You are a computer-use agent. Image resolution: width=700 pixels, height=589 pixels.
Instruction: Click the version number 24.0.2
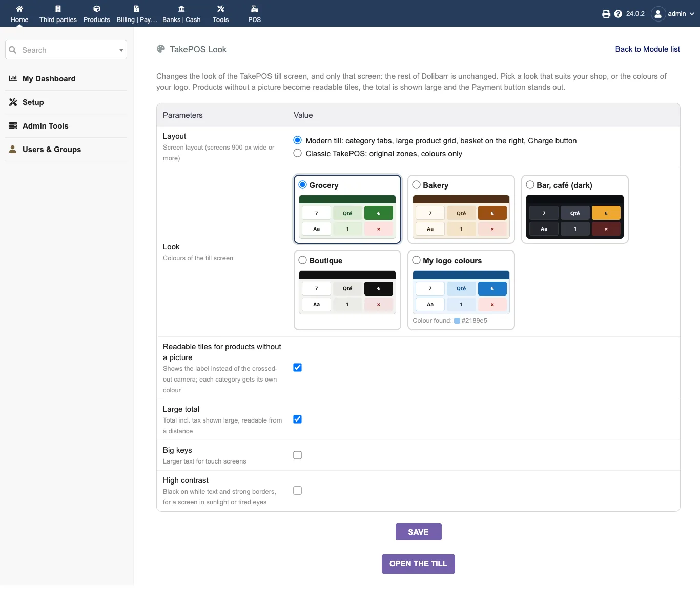tap(635, 14)
